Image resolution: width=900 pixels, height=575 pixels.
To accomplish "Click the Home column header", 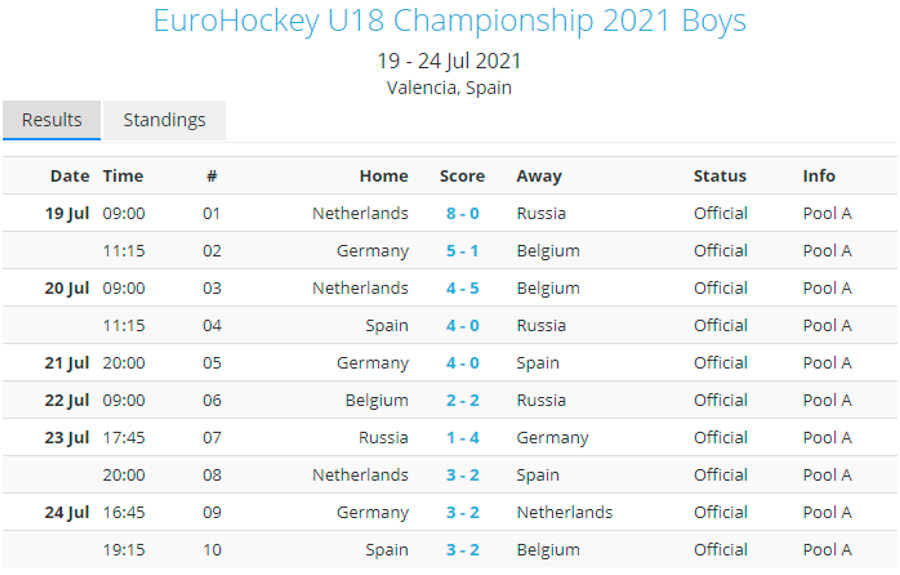I will click(x=384, y=176).
